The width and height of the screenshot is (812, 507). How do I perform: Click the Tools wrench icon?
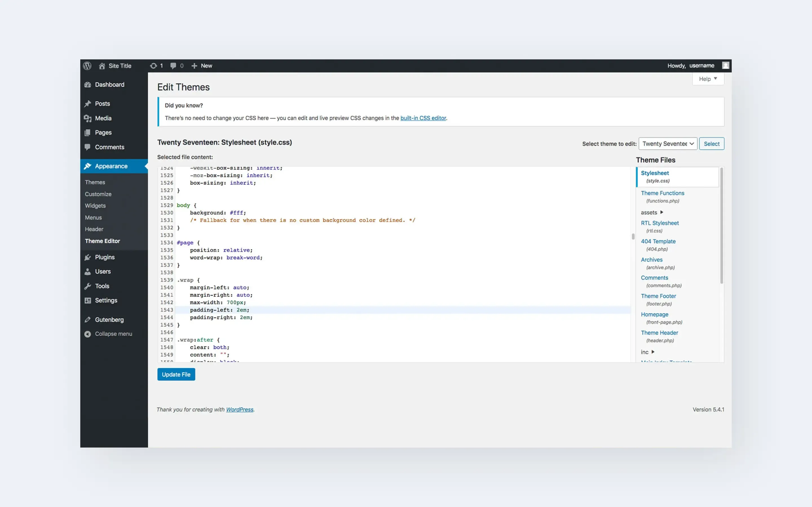(88, 286)
